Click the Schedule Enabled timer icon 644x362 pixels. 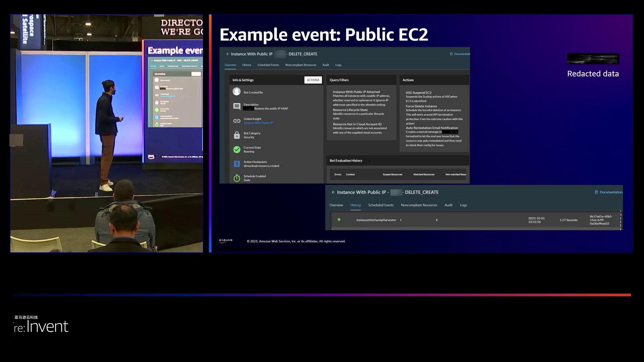point(237,178)
